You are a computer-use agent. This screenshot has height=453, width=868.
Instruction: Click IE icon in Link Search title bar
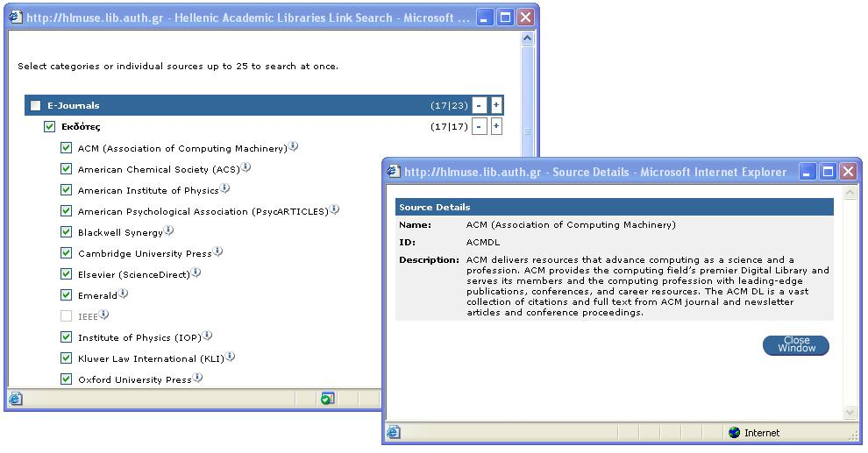(x=17, y=18)
